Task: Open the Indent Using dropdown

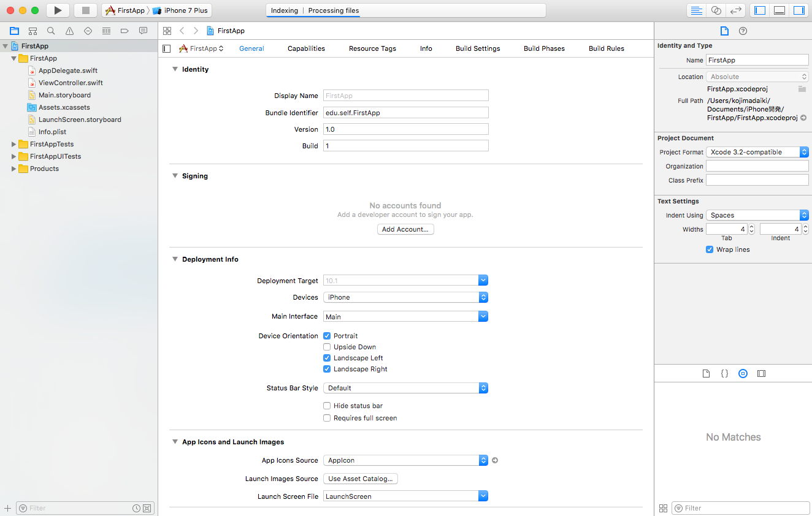Action: [x=757, y=215]
